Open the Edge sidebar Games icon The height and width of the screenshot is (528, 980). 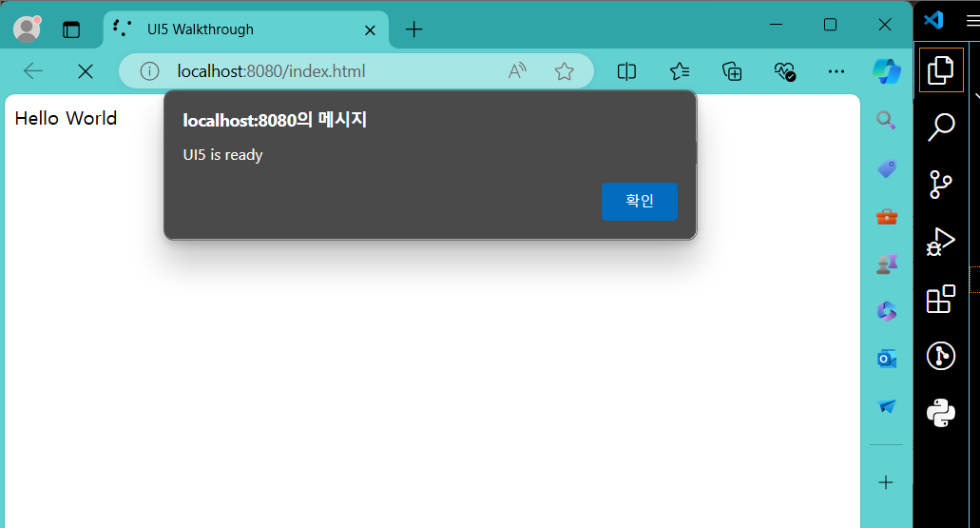[886, 264]
